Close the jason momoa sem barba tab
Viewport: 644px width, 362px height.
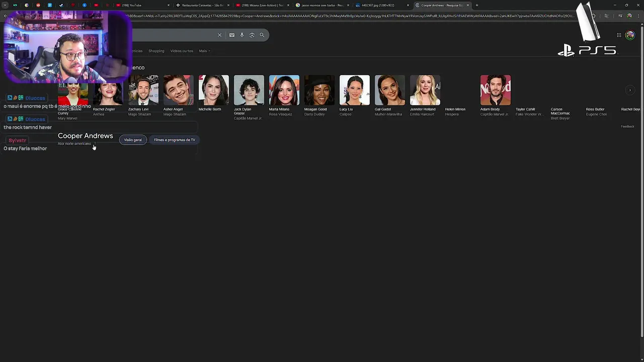click(348, 5)
